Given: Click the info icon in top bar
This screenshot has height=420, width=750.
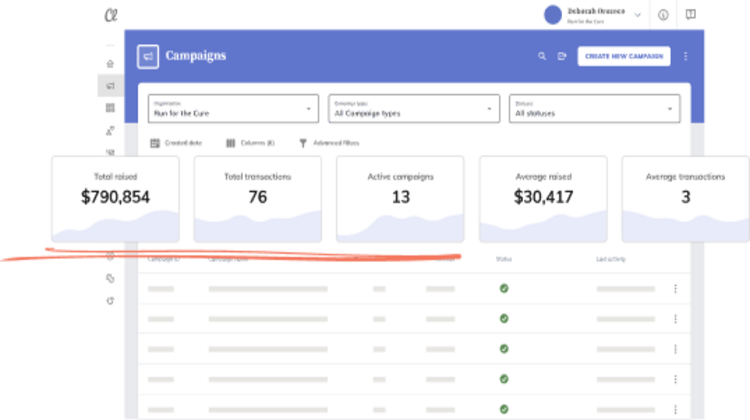Looking at the screenshot, I should pyautogui.click(x=663, y=15).
